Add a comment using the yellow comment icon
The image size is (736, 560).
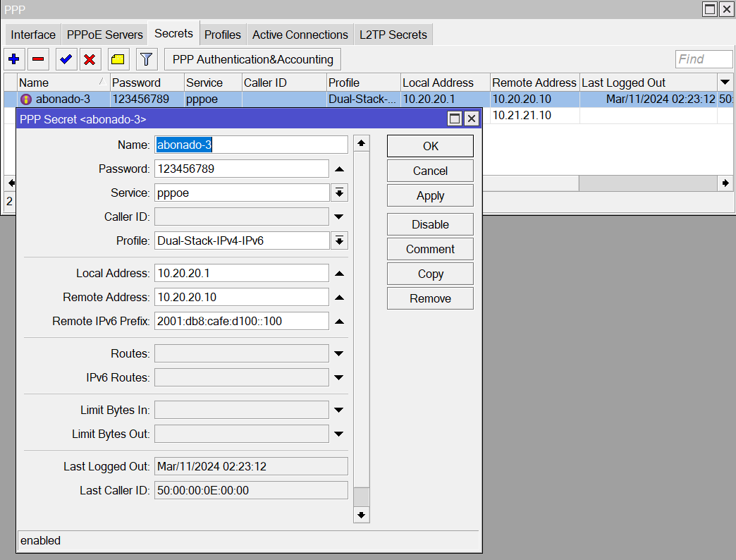pyautogui.click(x=118, y=59)
